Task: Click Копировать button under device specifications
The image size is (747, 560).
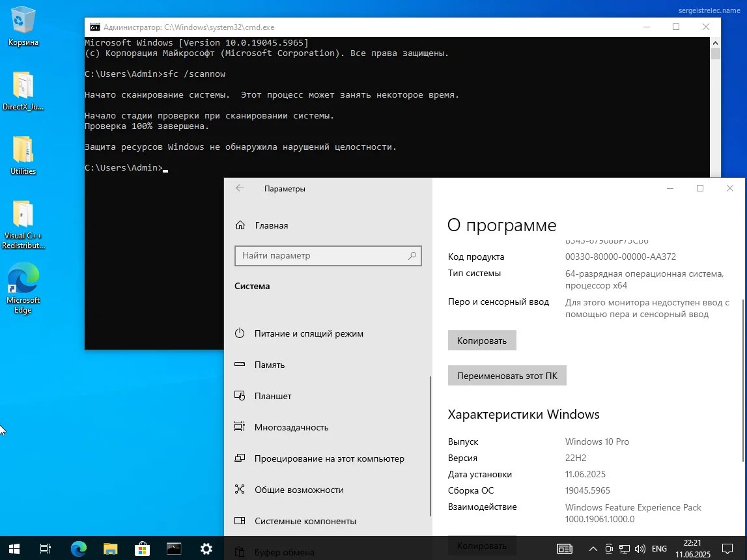Action: [482, 341]
